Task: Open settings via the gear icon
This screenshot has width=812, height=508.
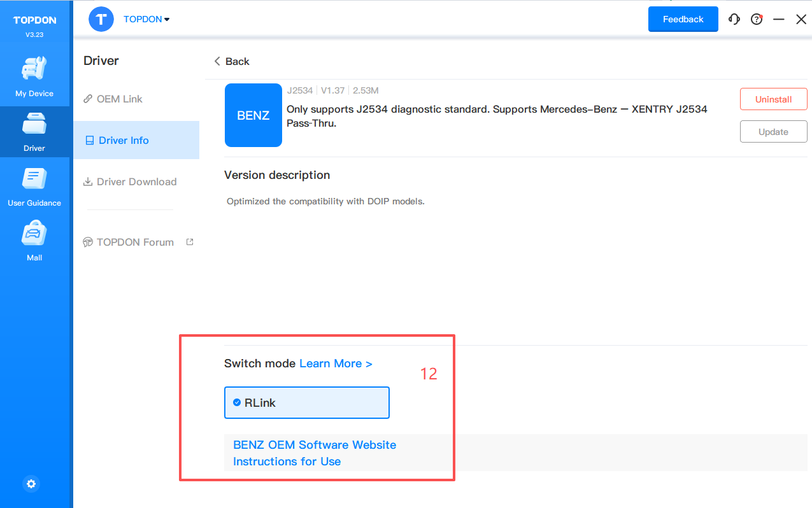Action: (31, 484)
